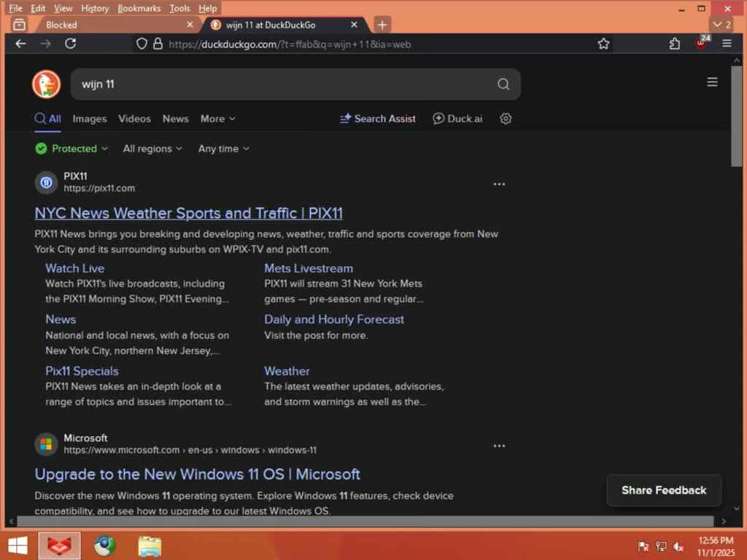Click the PIX11 site favicon

pos(46,182)
